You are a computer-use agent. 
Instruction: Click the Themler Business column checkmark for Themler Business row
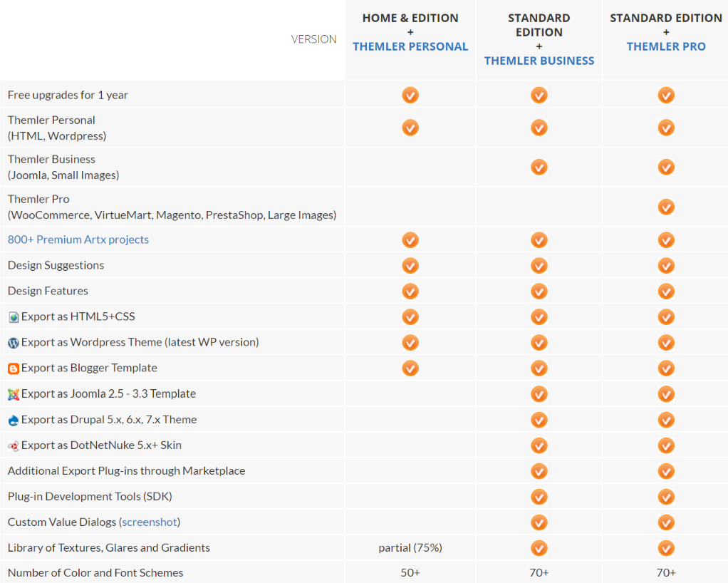[539, 167]
